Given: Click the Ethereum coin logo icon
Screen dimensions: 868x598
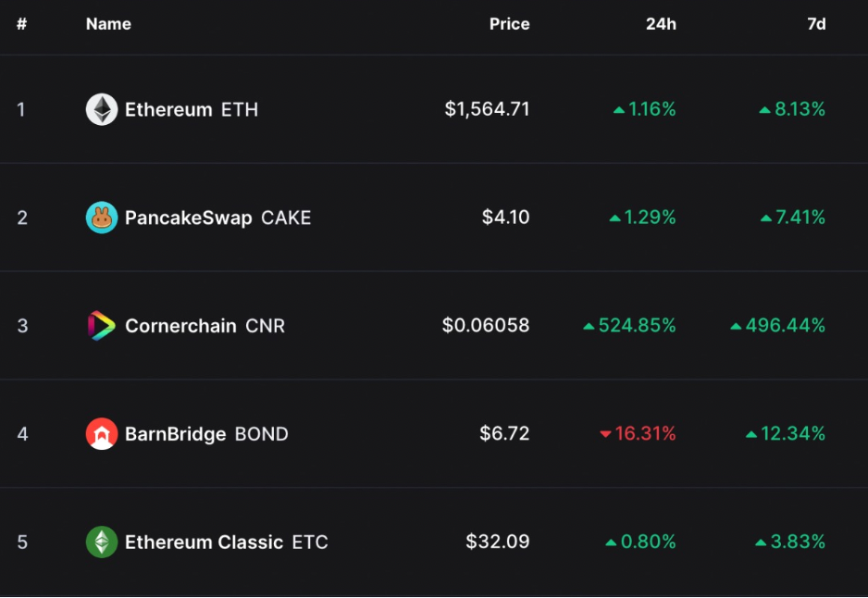Looking at the screenshot, I should point(102,109).
